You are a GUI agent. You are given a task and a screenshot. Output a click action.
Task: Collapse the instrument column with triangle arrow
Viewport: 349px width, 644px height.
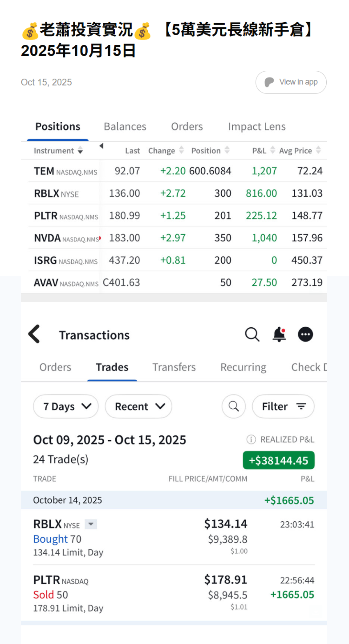coord(101,146)
